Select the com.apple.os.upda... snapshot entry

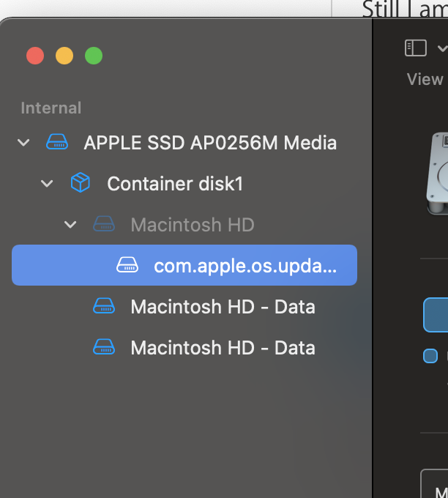pyautogui.click(x=245, y=265)
